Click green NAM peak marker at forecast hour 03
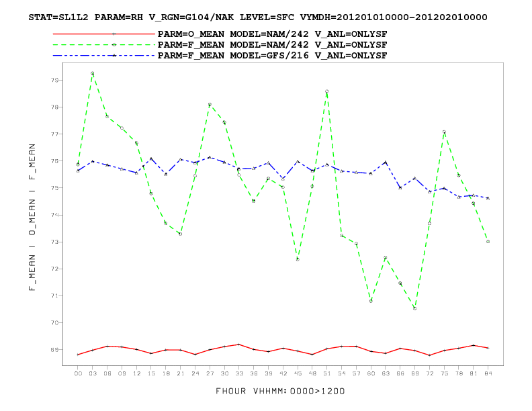Screen dimensions: 532x411 92,73
